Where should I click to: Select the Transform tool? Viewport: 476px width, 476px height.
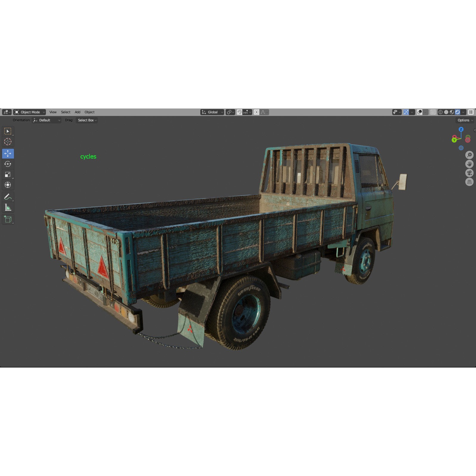8,185
